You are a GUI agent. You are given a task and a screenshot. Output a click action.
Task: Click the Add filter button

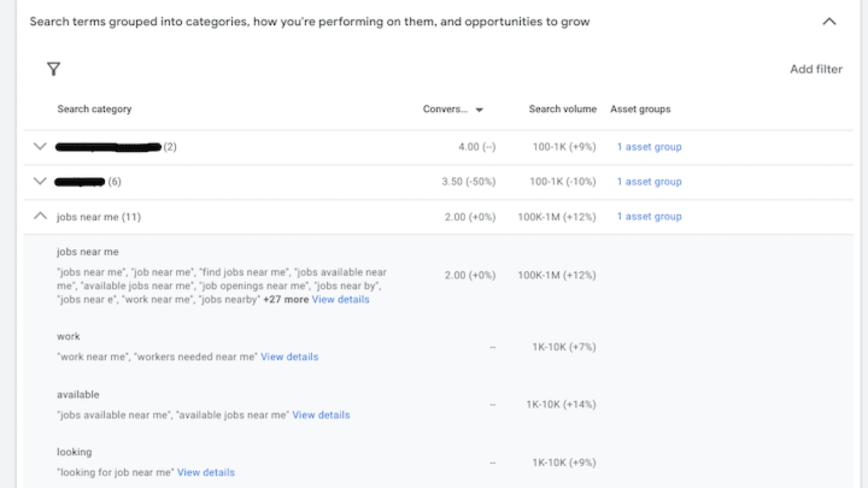click(816, 69)
